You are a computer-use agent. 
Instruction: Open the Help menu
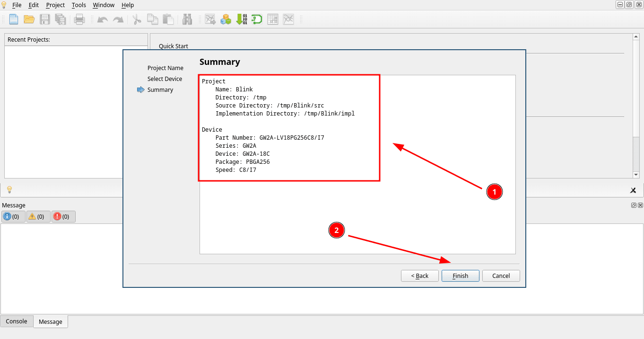tap(128, 5)
